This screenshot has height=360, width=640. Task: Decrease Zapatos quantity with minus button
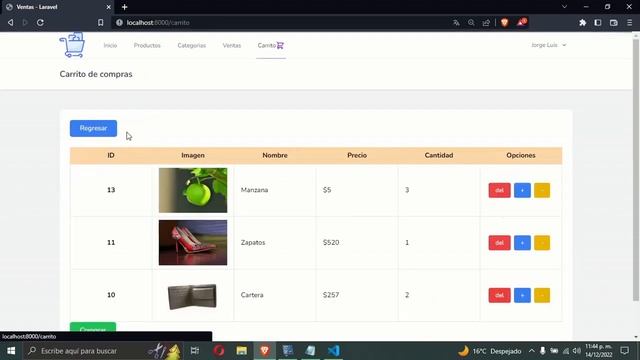click(x=542, y=243)
